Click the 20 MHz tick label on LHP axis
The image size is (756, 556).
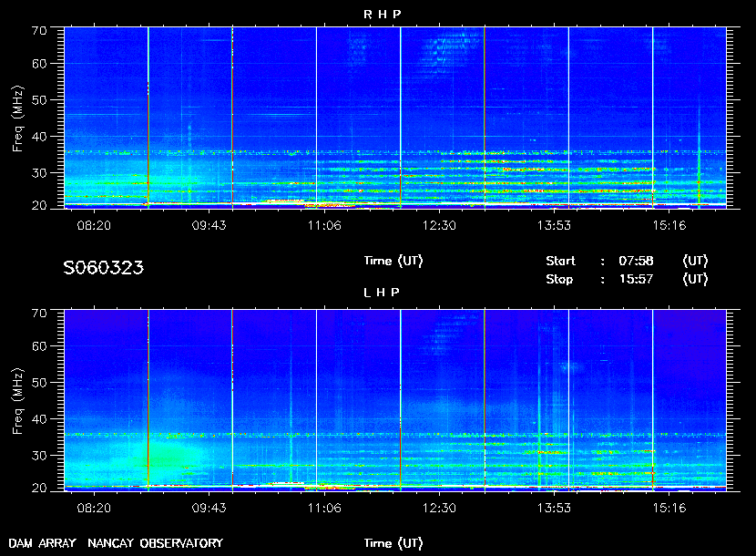(39, 488)
